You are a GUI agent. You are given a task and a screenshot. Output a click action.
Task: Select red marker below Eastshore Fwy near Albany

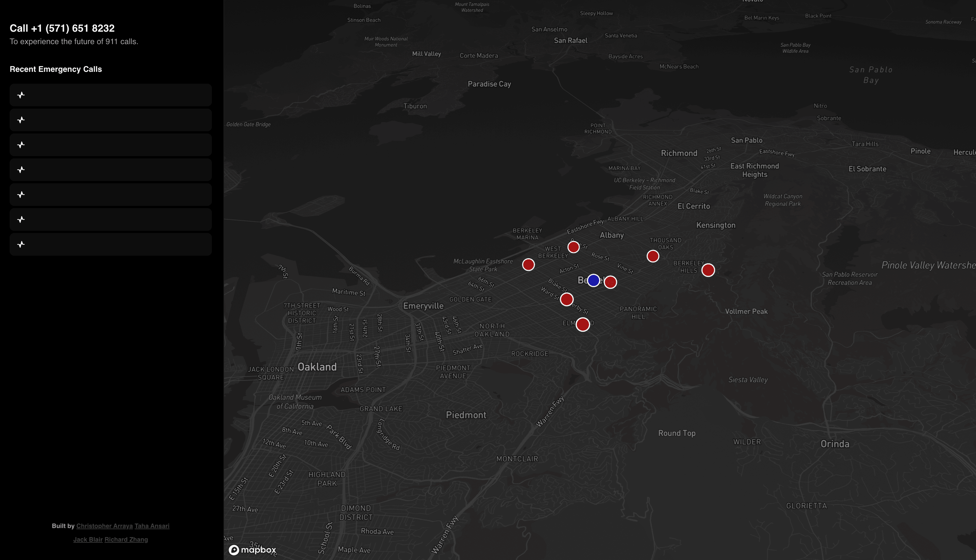point(573,247)
